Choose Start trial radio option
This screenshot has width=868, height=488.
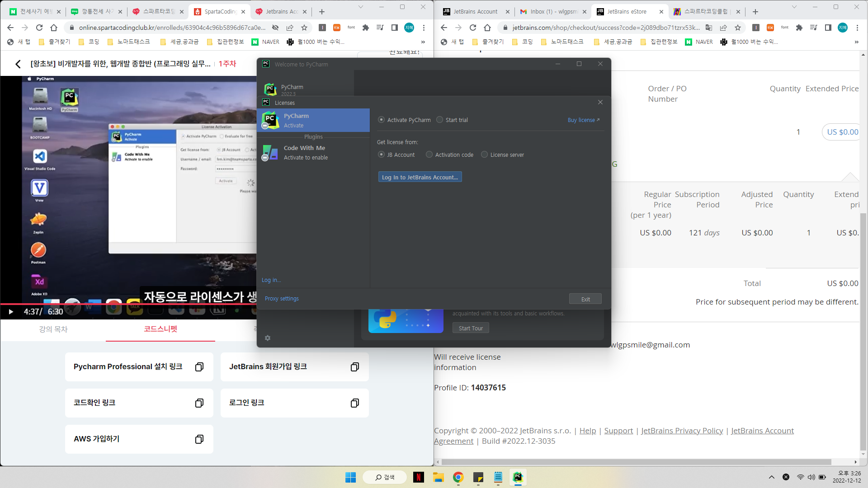[439, 120]
